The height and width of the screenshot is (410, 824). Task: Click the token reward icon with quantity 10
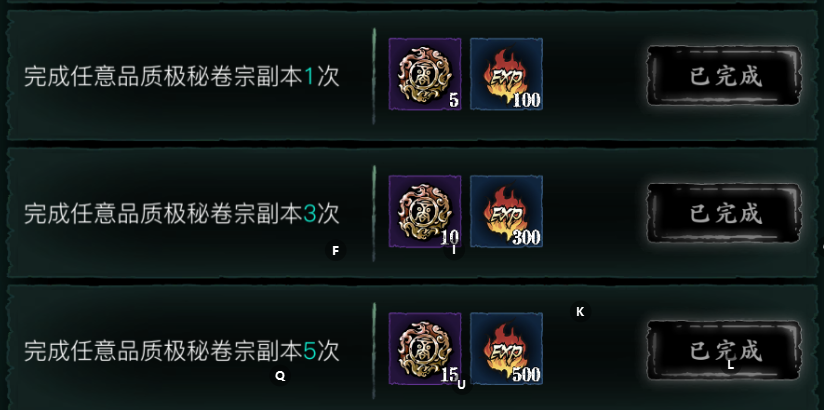(x=425, y=211)
